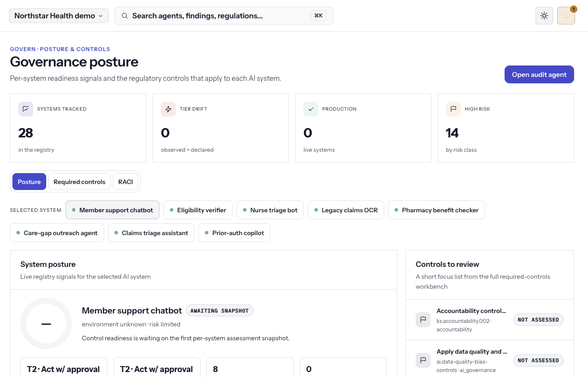Select the Member support chatbot system
This screenshot has width=588, height=377.
[x=113, y=210]
